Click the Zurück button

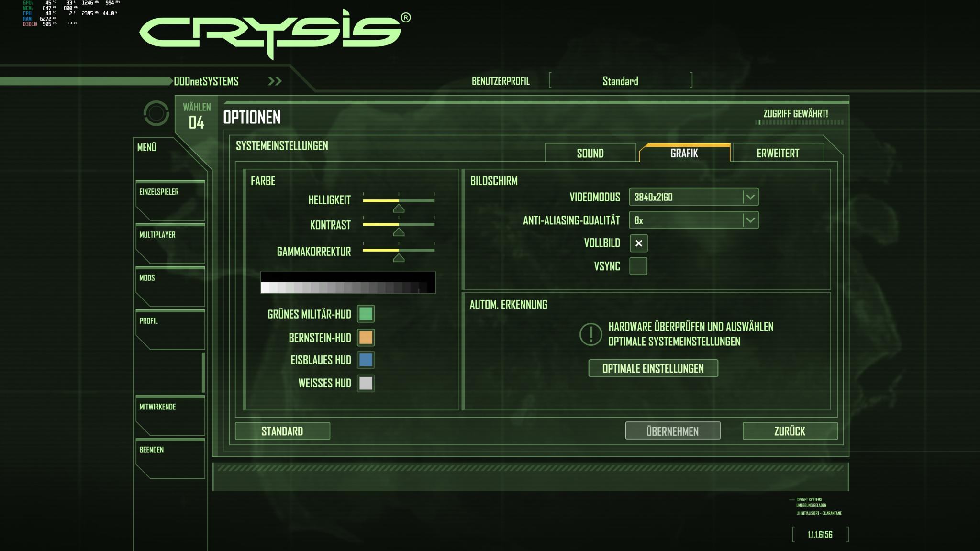pos(790,431)
